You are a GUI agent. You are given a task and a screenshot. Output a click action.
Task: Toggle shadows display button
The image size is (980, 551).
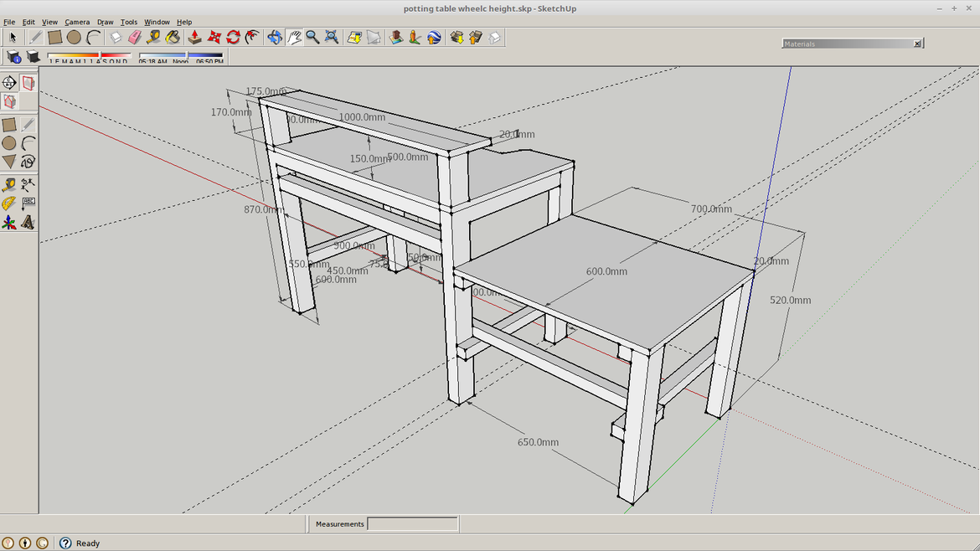coord(34,57)
